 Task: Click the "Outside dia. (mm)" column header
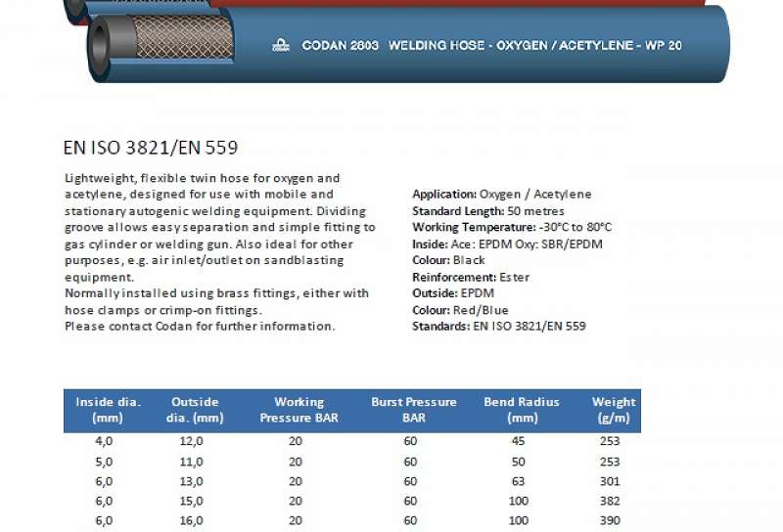tap(195, 410)
